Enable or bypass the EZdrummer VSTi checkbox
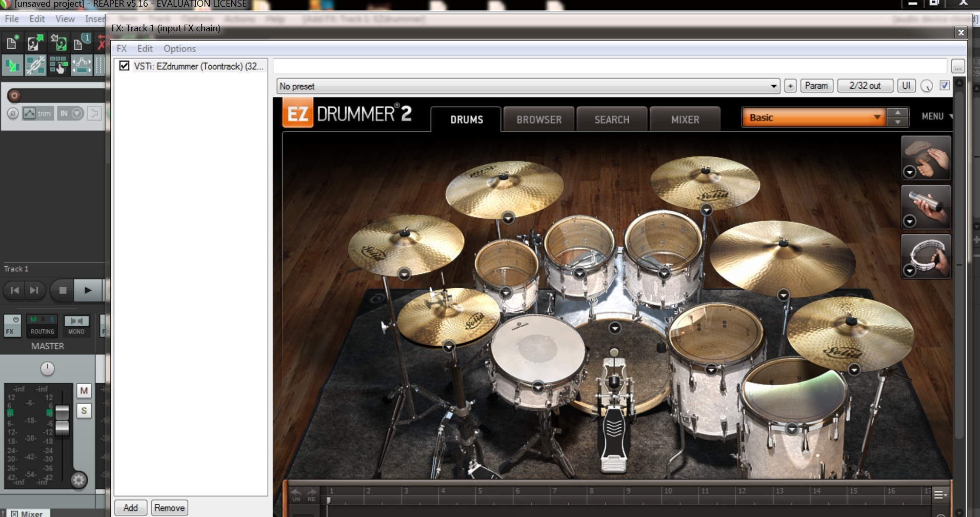The height and width of the screenshot is (517, 980). [124, 66]
